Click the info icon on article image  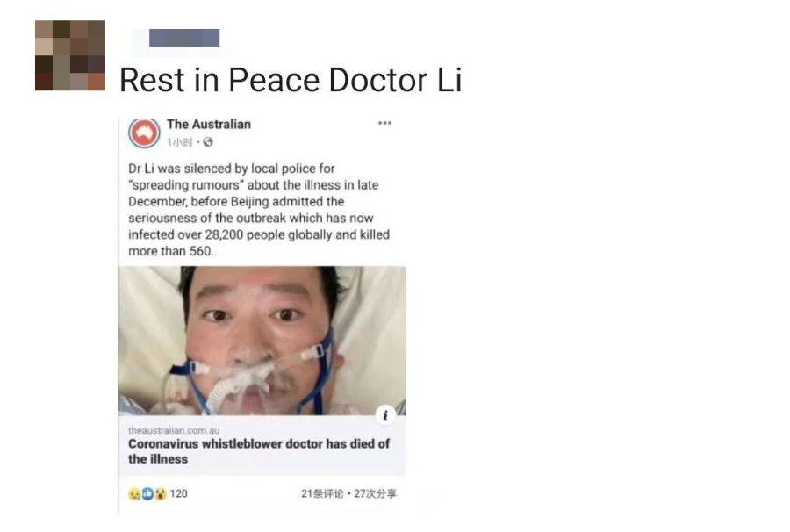pyautogui.click(x=385, y=414)
